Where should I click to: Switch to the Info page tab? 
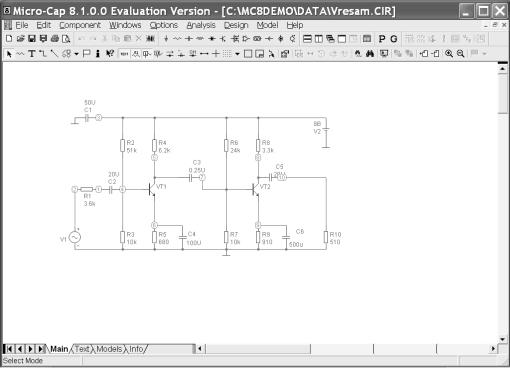[x=136, y=349]
